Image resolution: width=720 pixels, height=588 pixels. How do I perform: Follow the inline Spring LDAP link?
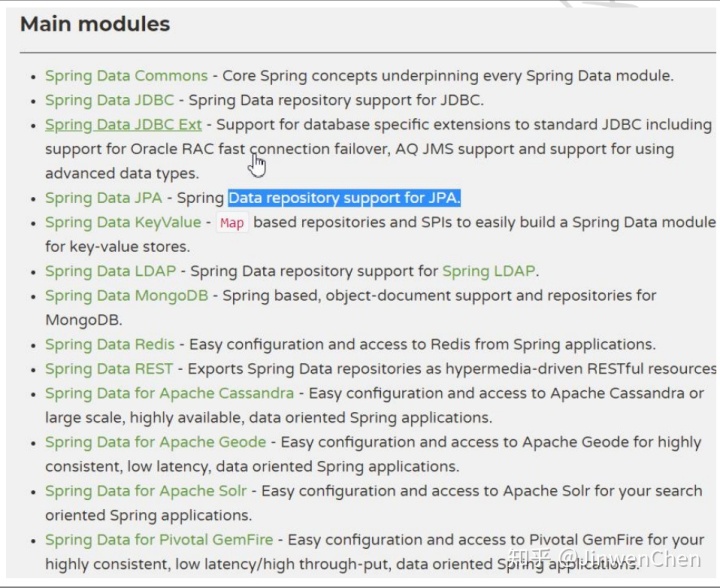coord(489,271)
